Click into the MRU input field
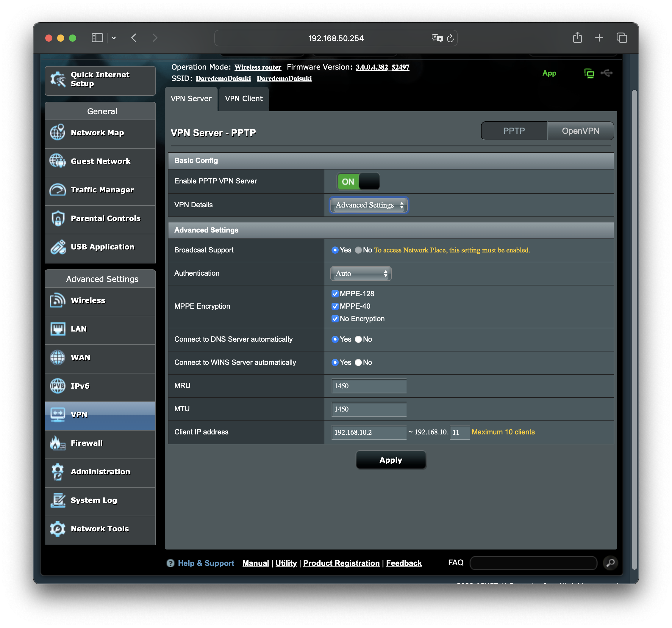 coord(369,386)
